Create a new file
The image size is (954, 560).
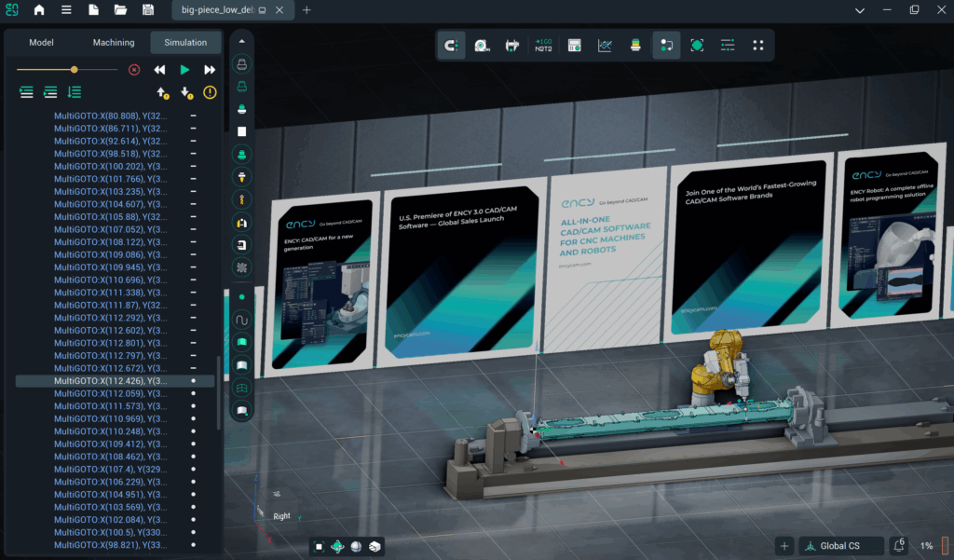(x=94, y=9)
